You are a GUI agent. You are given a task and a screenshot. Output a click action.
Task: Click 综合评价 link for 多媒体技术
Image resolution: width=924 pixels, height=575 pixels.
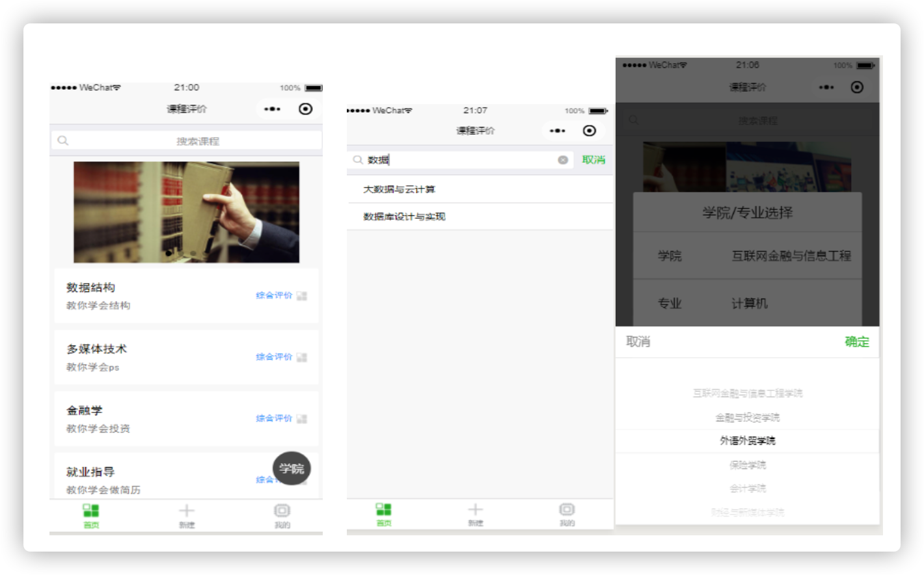(274, 357)
